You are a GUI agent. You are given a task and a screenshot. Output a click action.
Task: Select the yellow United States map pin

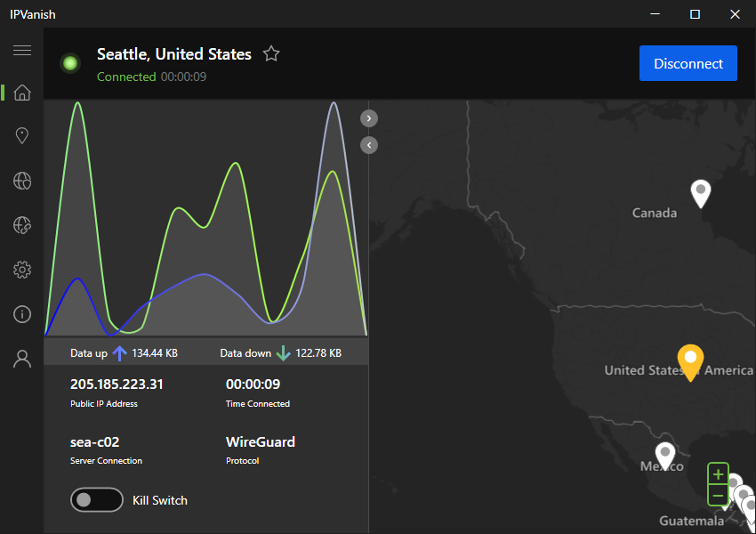[689, 360]
